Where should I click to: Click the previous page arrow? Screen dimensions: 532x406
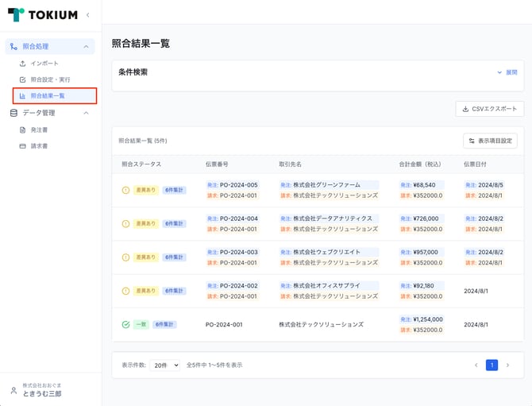(476, 365)
